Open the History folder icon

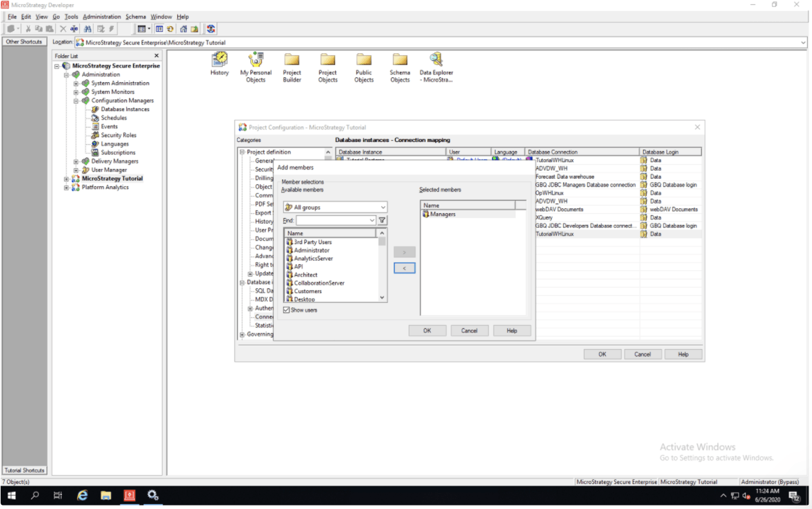(219, 61)
